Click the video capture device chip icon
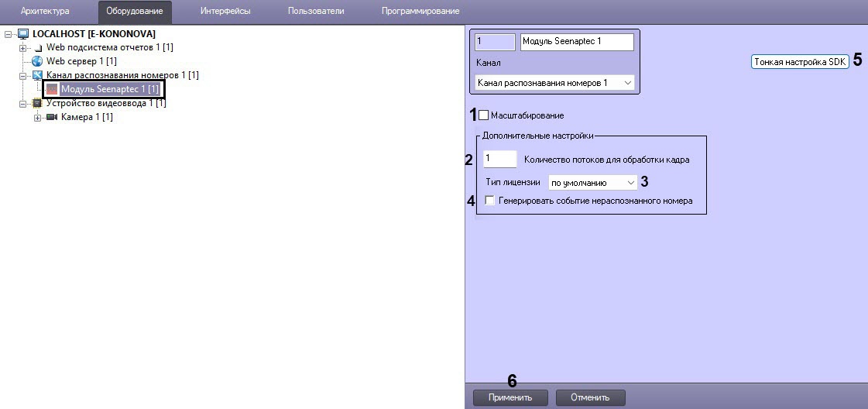Image resolution: width=868 pixels, height=409 pixels. (38, 103)
